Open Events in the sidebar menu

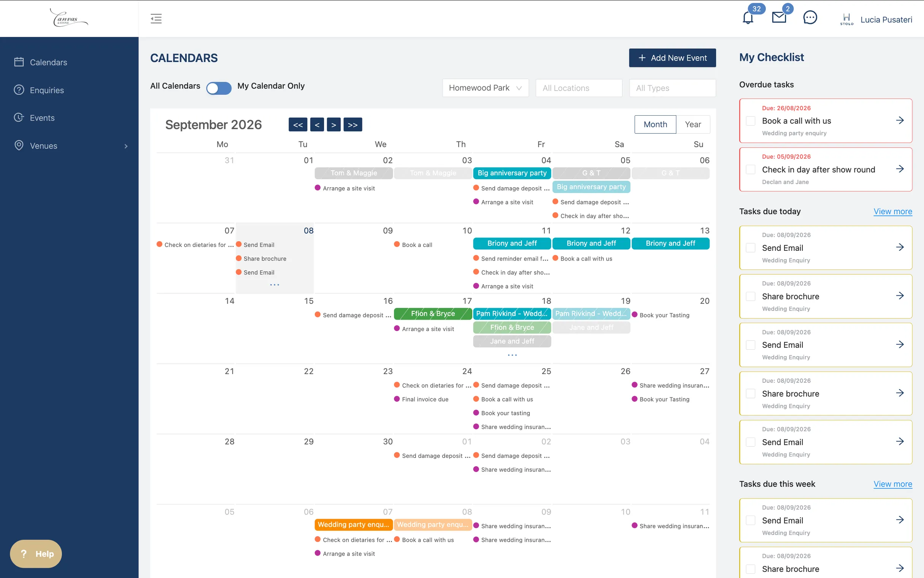[42, 118]
